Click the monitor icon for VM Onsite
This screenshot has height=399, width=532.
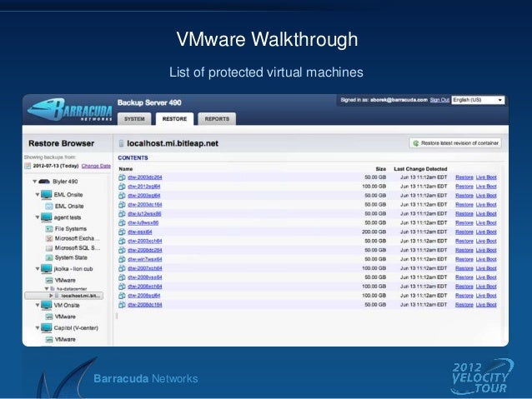click(x=46, y=306)
